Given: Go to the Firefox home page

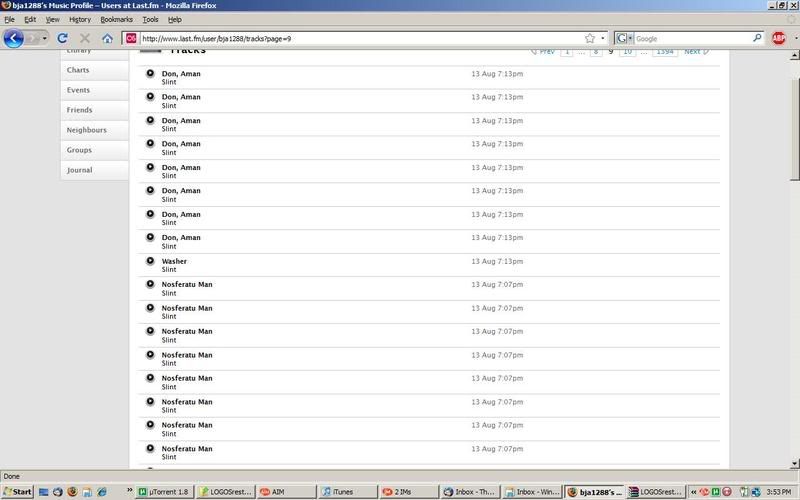Looking at the screenshot, I should [107, 38].
